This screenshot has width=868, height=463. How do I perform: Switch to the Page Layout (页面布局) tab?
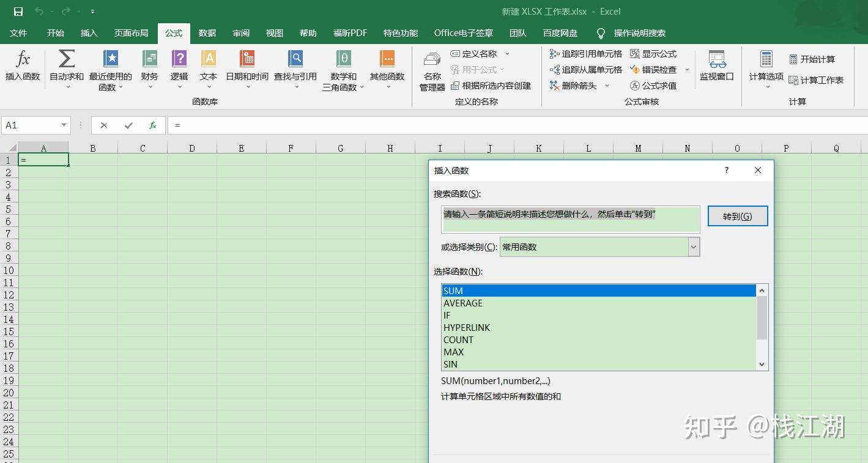132,33
